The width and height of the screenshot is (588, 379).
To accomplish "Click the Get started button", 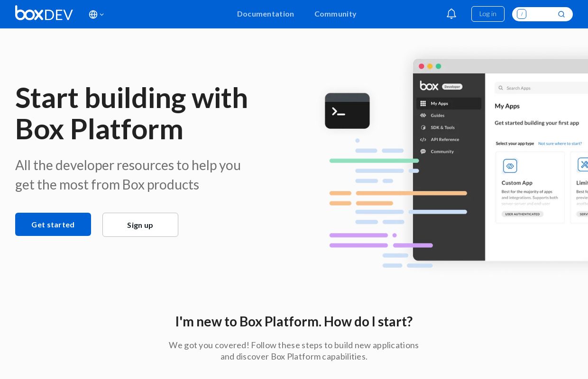I will coord(53,225).
